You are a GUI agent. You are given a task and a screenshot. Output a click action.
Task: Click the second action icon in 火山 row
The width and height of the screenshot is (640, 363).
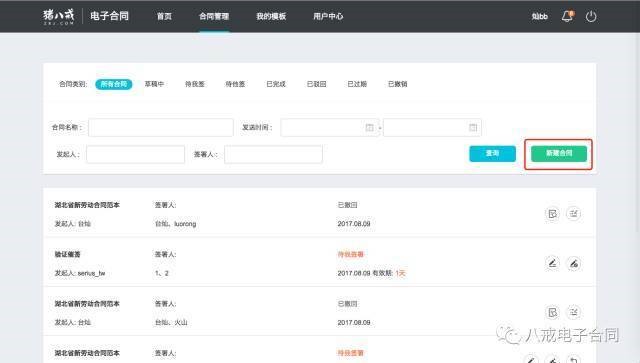click(573, 312)
